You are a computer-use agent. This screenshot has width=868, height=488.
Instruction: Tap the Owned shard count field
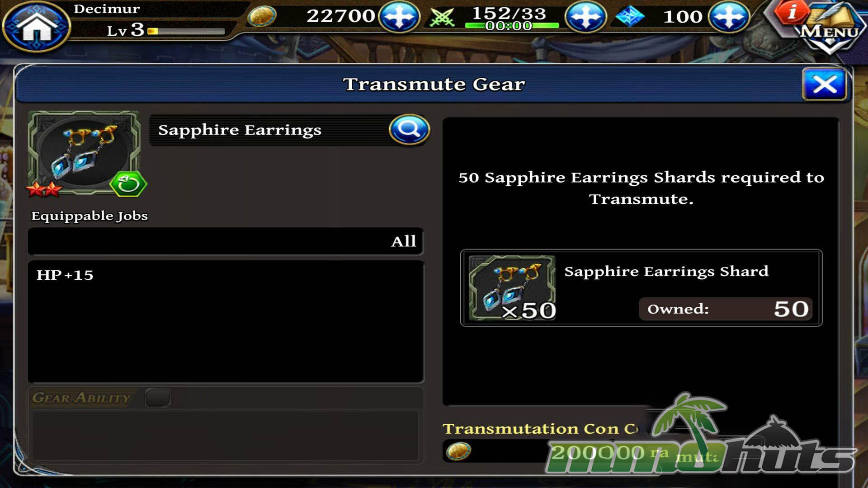point(726,309)
